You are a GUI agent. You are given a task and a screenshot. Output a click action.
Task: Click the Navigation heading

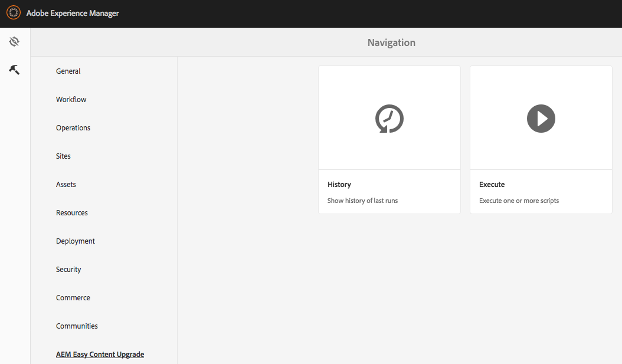pos(391,42)
